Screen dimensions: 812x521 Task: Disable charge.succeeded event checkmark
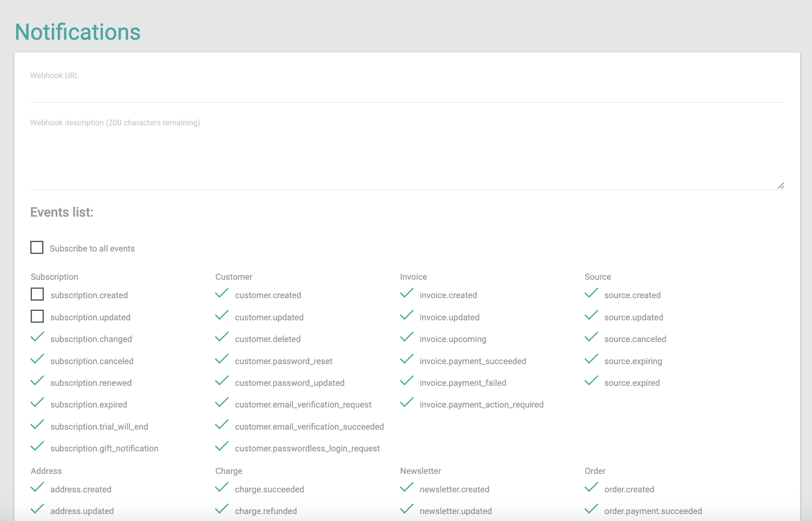click(x=222, y=488)
